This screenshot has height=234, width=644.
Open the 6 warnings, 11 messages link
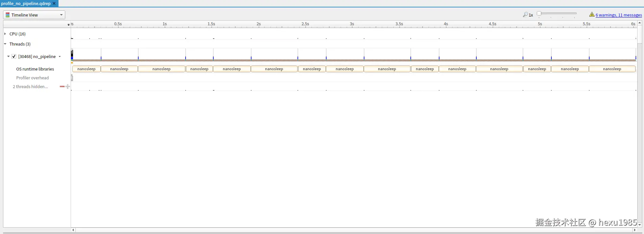(619, 15)
